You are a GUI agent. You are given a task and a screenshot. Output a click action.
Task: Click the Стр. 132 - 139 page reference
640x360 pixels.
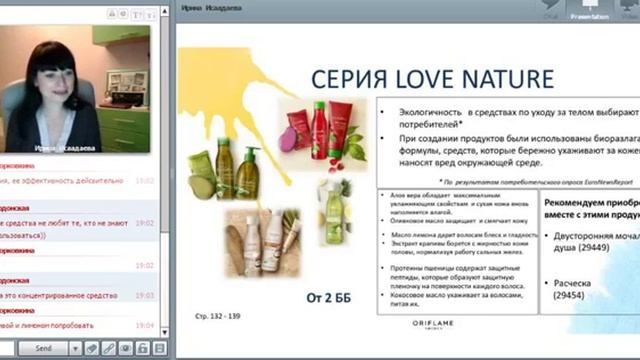[x=218, y=316]
